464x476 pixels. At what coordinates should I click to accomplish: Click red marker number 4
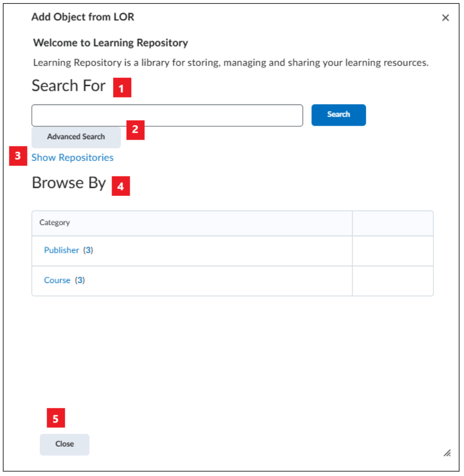point(121,186)
